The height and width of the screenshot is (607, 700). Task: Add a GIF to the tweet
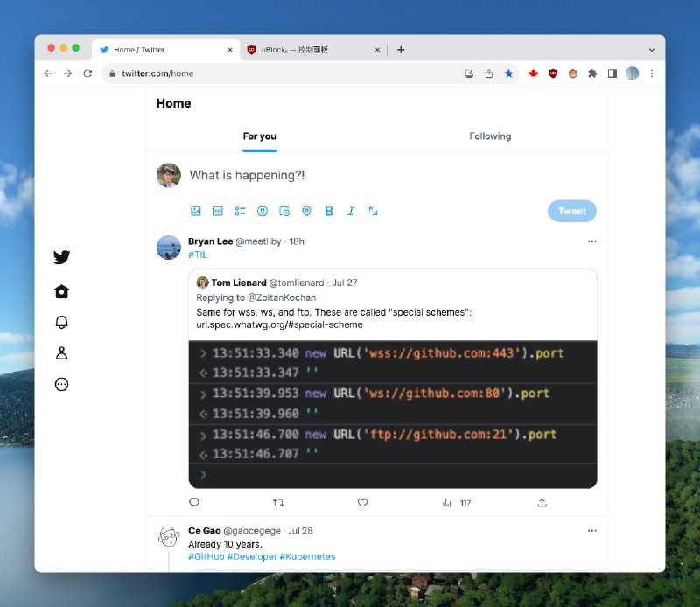pyautogui.click(x=218, y=211)
